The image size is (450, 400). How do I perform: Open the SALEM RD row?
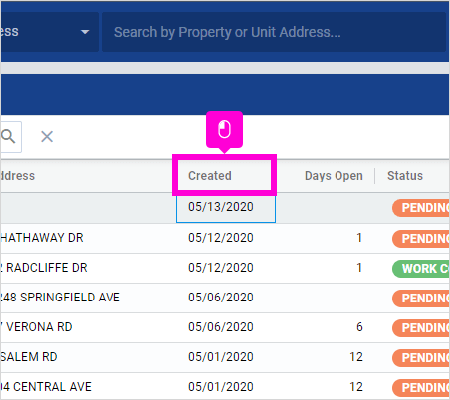[x=225, y=357]
